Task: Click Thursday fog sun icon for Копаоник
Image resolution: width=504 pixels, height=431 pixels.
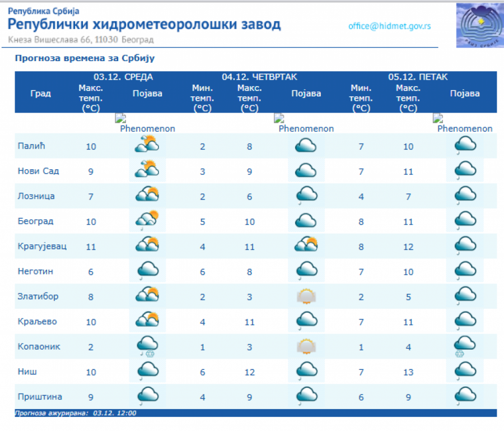Action: [306, 346]
